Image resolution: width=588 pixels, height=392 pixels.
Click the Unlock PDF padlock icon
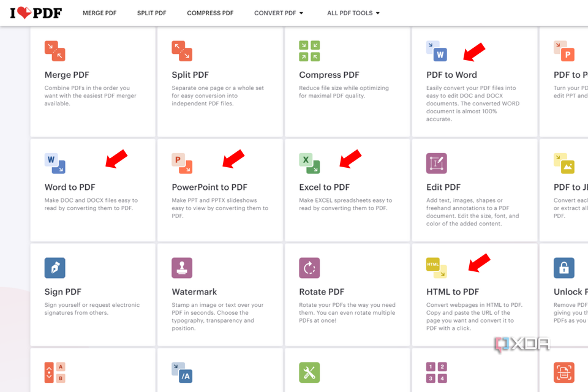click(564, 268)
